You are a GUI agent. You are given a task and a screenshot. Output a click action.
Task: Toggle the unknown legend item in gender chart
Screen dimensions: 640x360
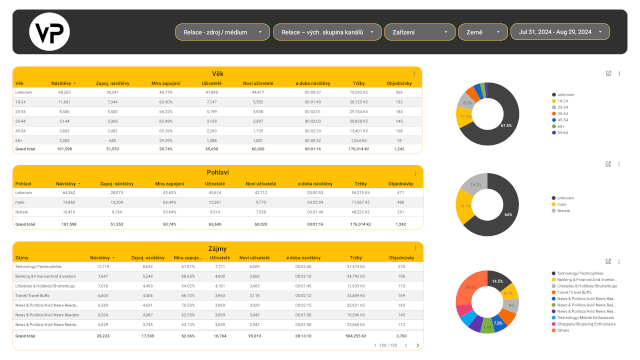point(563,198)
